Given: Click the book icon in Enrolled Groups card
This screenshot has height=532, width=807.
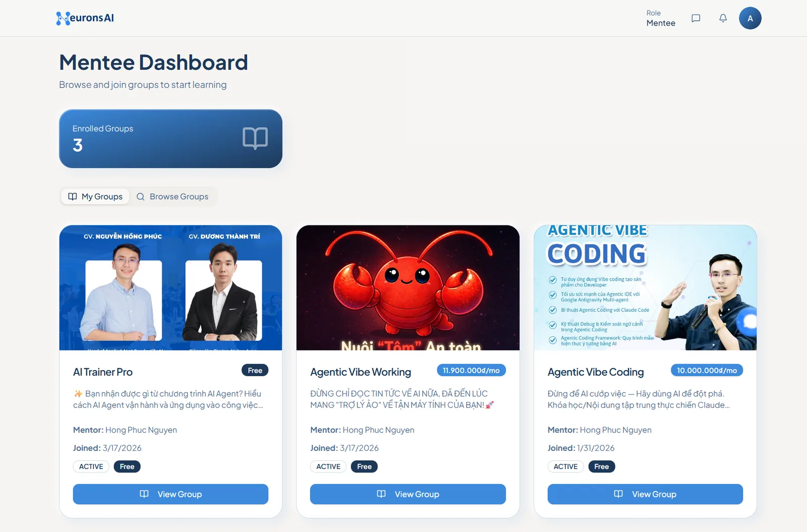Looking at the screenshot, I should pos(255,138).
